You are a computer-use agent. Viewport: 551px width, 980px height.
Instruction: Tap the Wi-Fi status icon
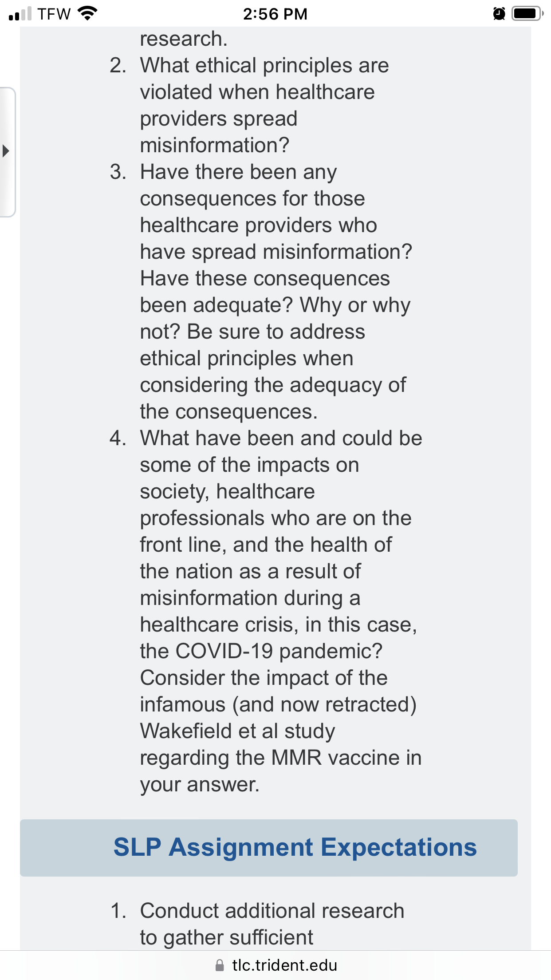(87, 13)
